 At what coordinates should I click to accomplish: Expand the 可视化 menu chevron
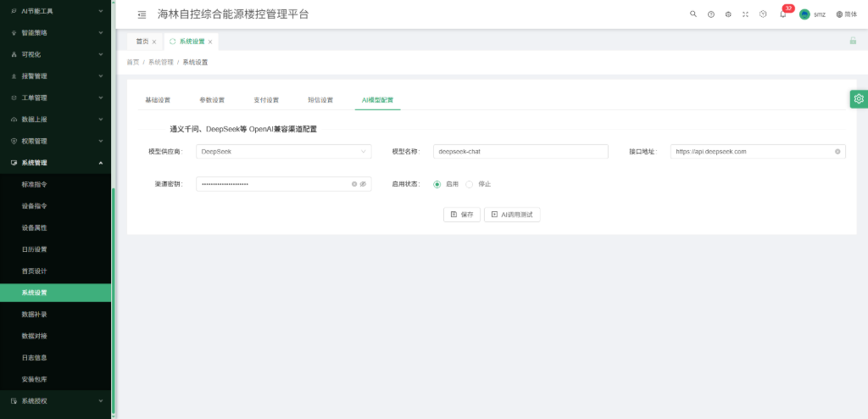coord(101,54)
